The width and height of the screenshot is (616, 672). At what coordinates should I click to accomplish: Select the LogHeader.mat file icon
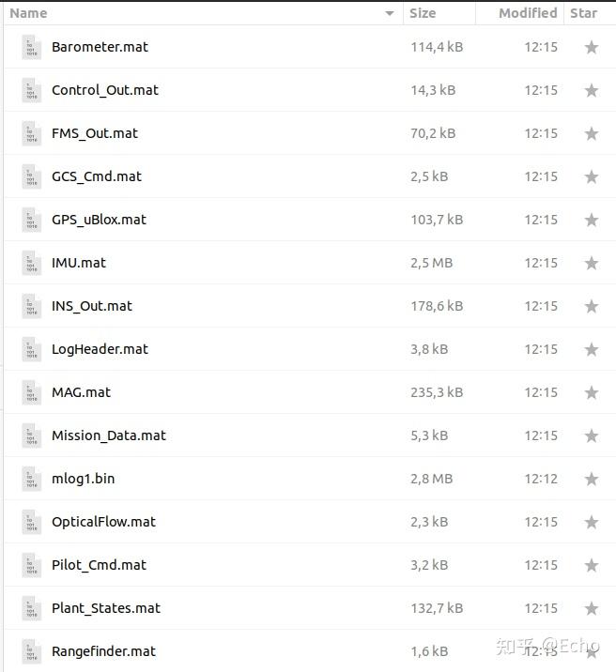pyautogui.click(x=32, y=349)
